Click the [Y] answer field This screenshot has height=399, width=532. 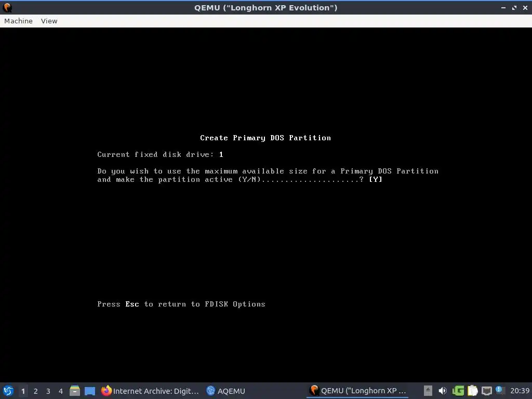click(x=376, y=179)
